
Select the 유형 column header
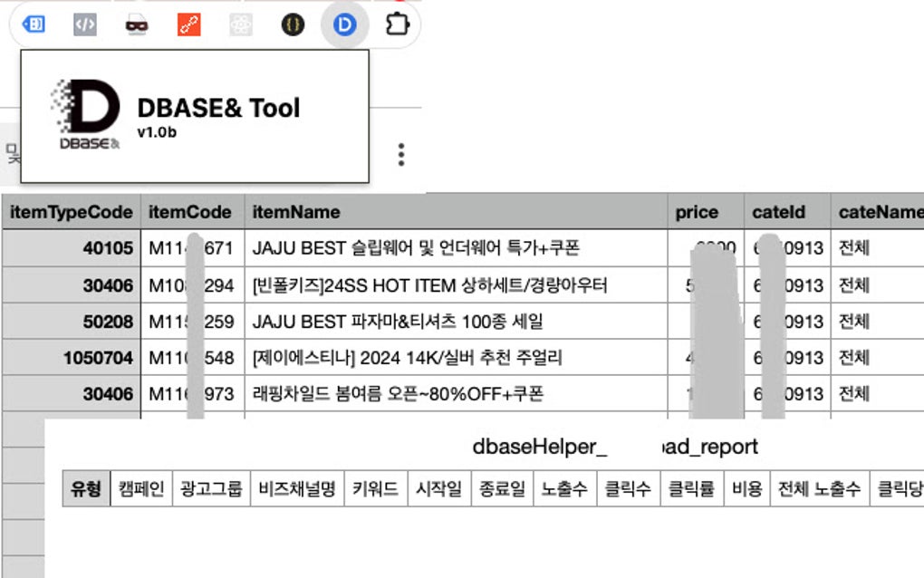pyautogui.click(x=86, y=490)
